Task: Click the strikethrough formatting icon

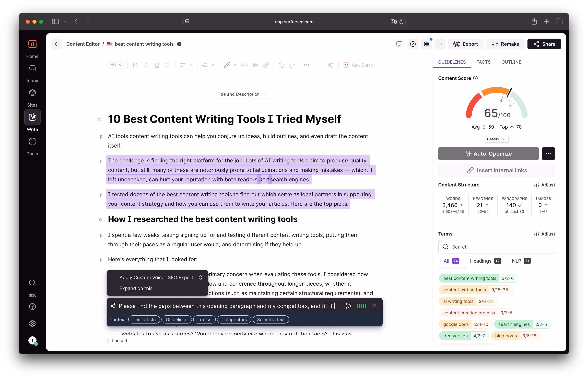Action: pyautogui.click(x=168, y=65)
